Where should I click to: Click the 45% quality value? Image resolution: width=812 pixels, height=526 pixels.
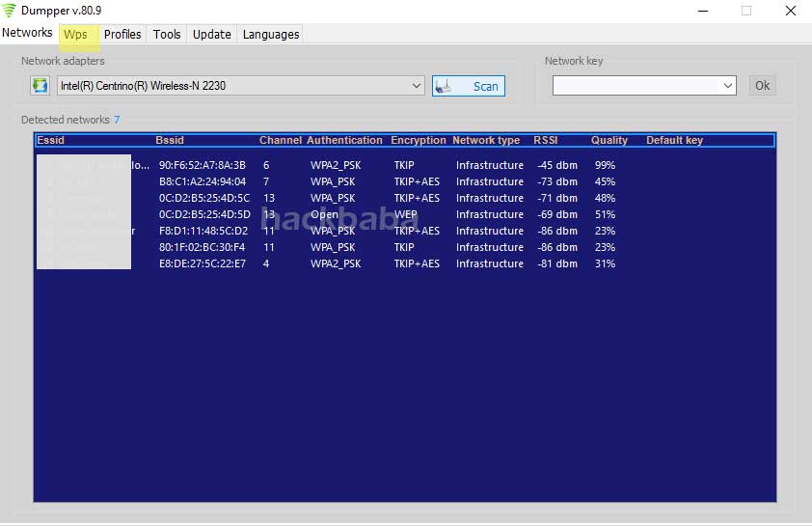(605, 181)
